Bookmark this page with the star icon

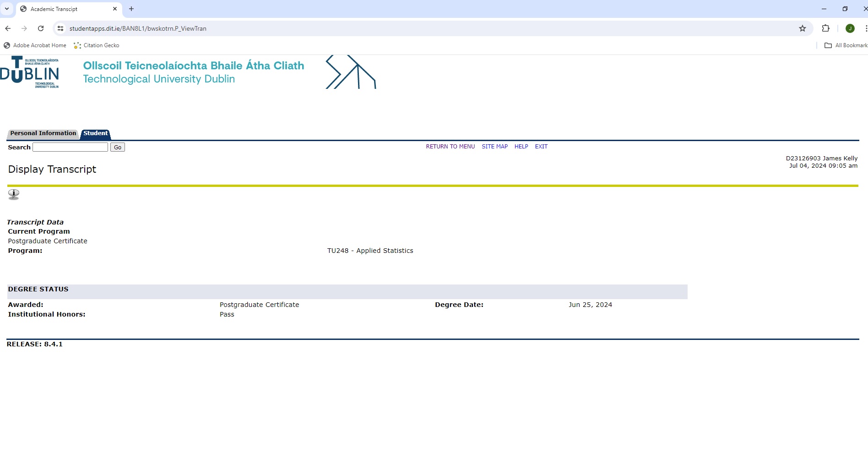coord(802,28)
